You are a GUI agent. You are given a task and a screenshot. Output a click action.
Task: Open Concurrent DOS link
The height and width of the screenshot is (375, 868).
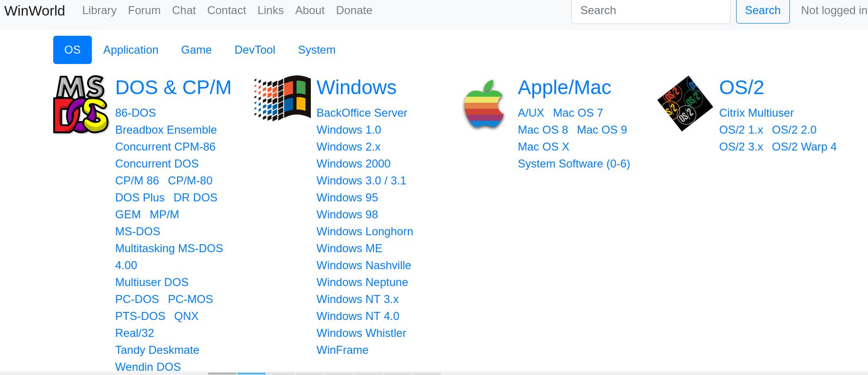157,164
